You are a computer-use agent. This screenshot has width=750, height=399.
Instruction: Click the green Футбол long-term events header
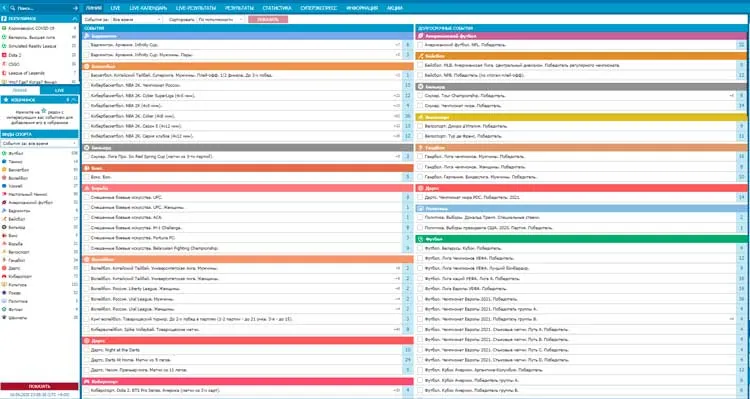point(582,238)
